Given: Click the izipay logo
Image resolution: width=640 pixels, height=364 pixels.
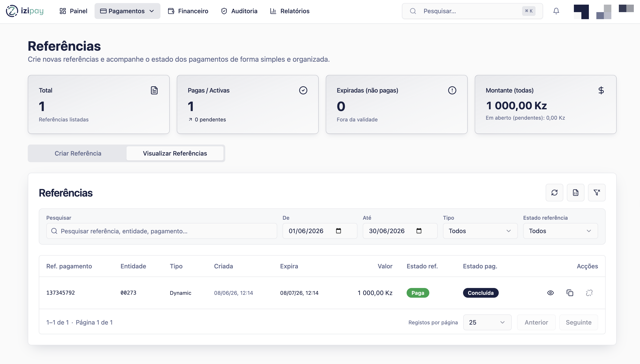Looking at the screenshot, I should (x=24, y=11).
